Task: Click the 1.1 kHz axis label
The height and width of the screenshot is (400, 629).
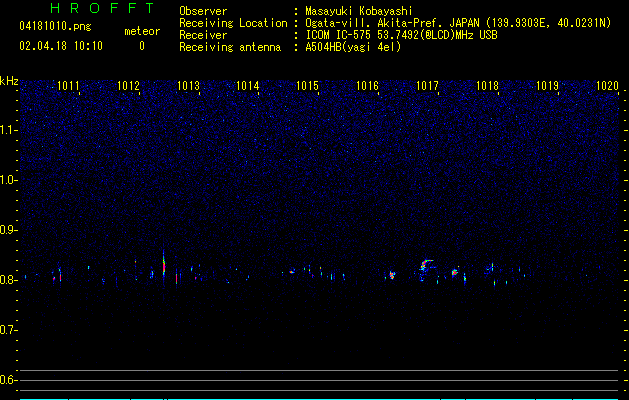Action: point(7,130)
